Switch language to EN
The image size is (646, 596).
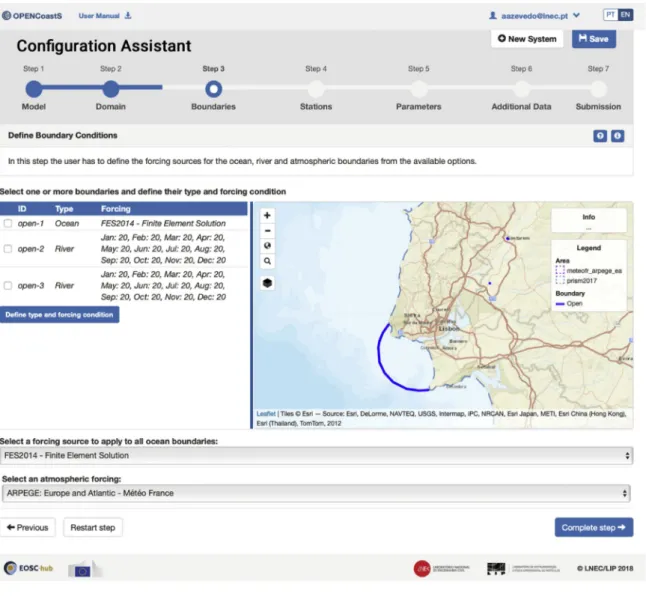pos(625,15)
